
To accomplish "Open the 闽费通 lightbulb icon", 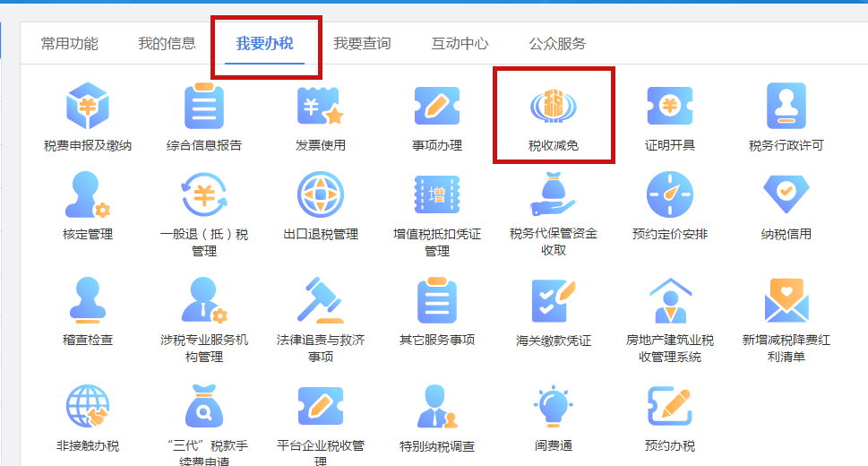I will tap(554, 406).
